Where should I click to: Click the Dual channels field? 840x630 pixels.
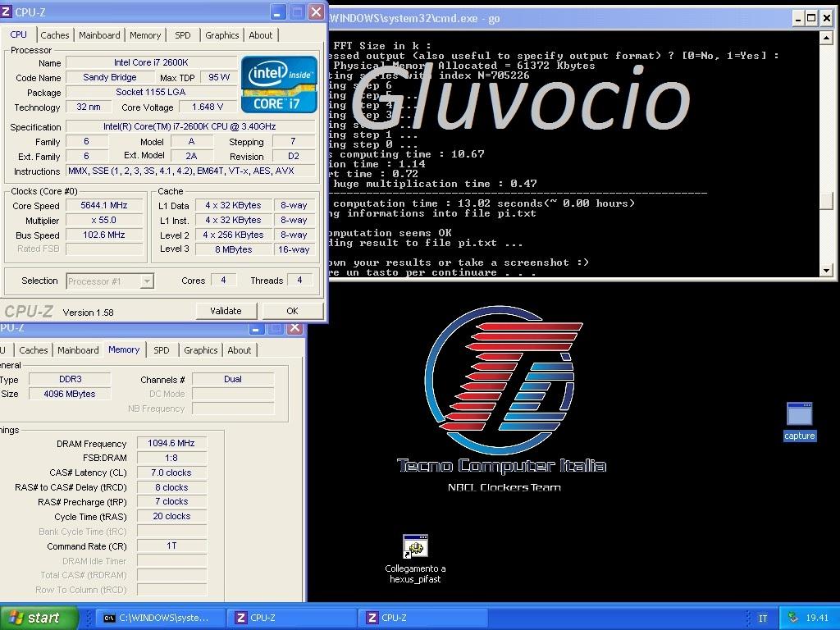(232, 379)
